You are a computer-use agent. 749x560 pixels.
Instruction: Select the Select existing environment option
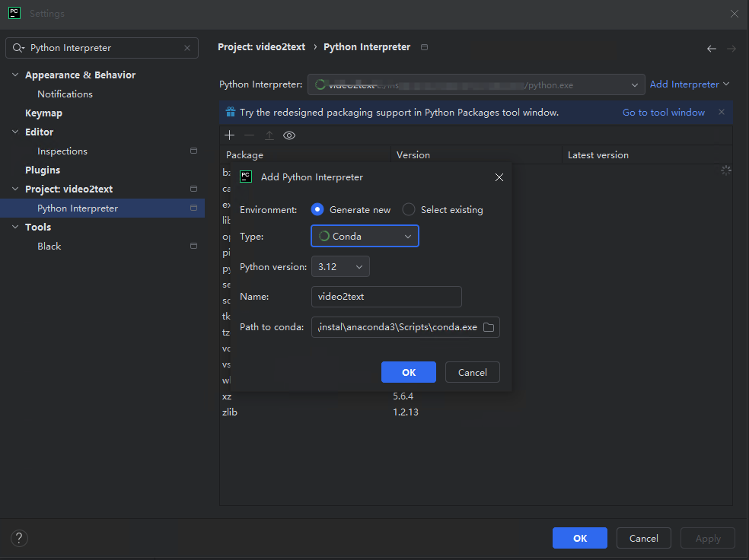(442, 209)
